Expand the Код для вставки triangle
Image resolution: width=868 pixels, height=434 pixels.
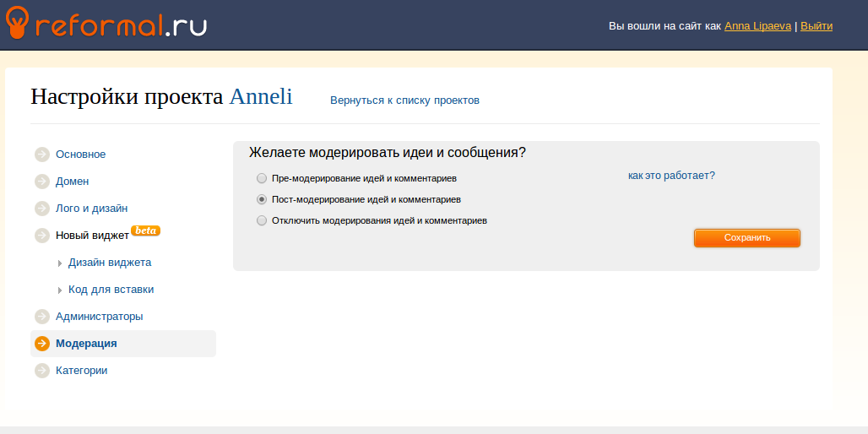[60, 290]
